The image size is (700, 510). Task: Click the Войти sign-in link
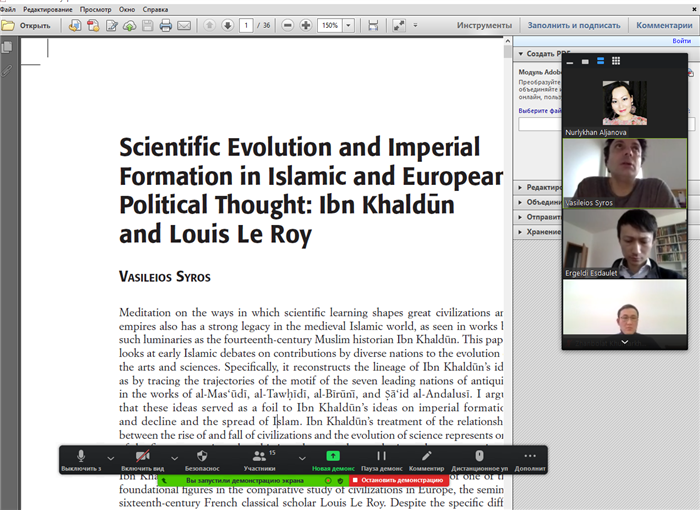[x=680, y=41]
